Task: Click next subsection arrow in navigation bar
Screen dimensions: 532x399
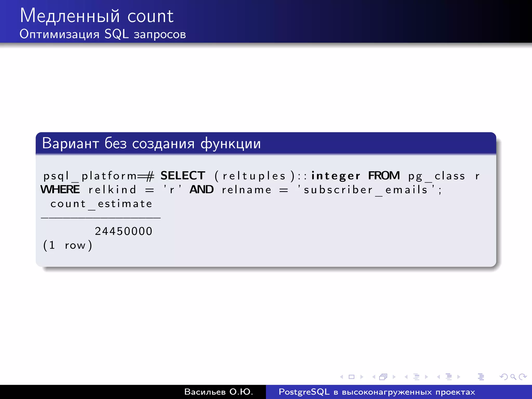Action: (426, 377)
